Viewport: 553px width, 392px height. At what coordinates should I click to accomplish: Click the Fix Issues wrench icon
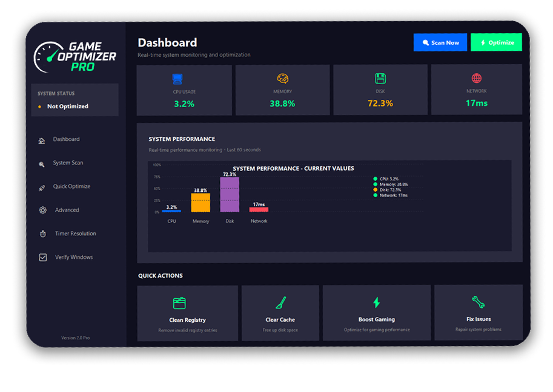(x=478, y=302)
